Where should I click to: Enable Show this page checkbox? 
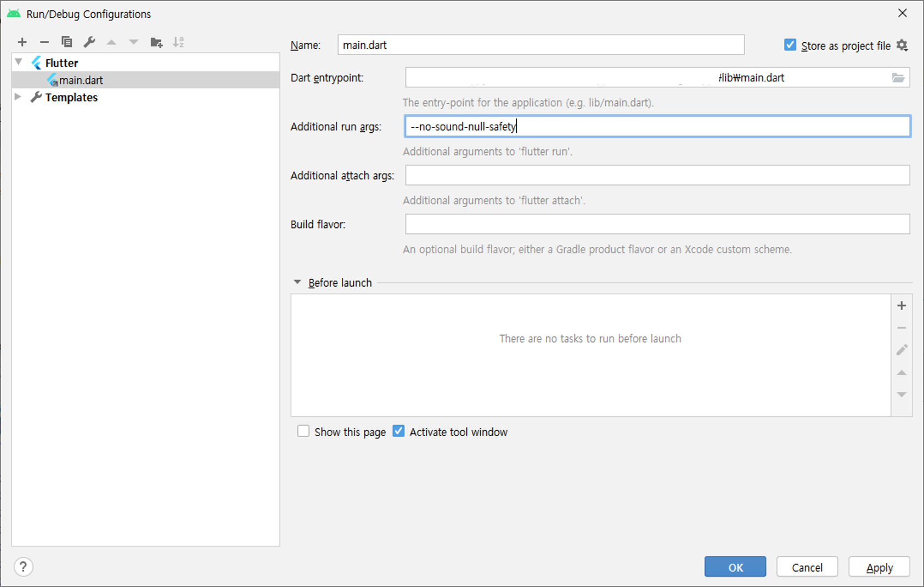(x=303, y=432)
